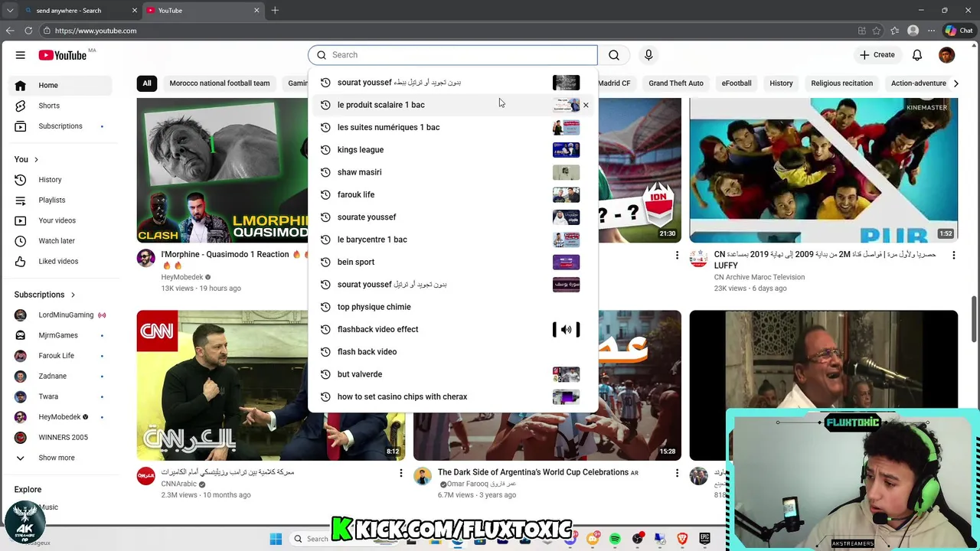Show more filter chips with the arrow
This screenshot has width=980, height=551.
pos(955,83)
